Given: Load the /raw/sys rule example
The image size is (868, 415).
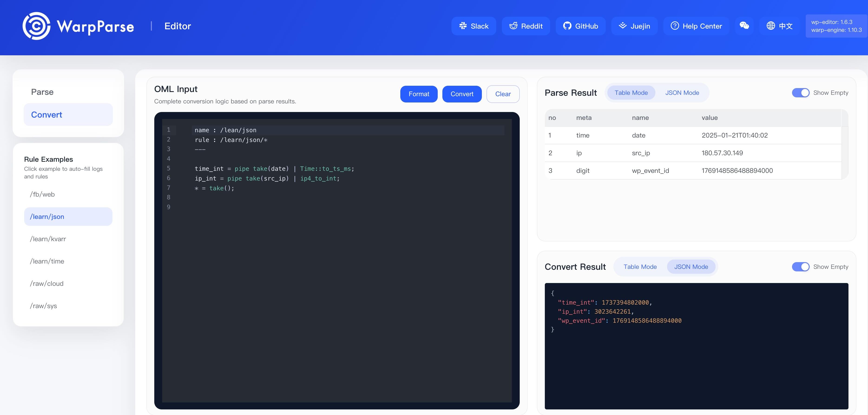Looking at the screenshot, I should click(x=44, y=306).
